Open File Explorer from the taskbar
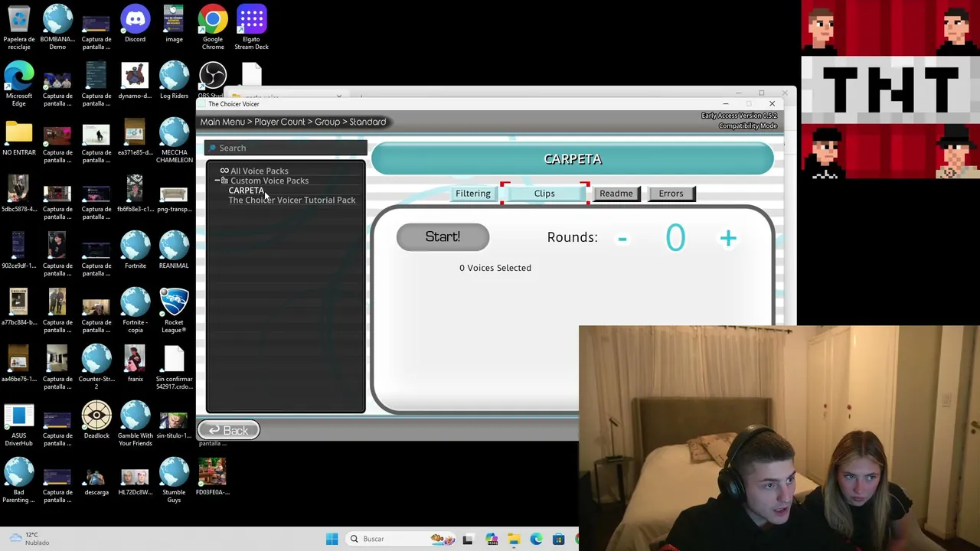 [x=514, y=539]
